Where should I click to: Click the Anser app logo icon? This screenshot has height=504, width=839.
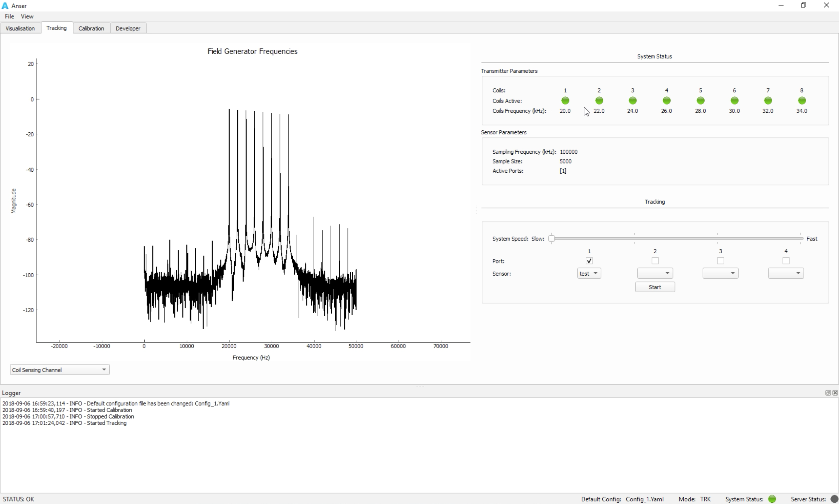pos(5,6)
